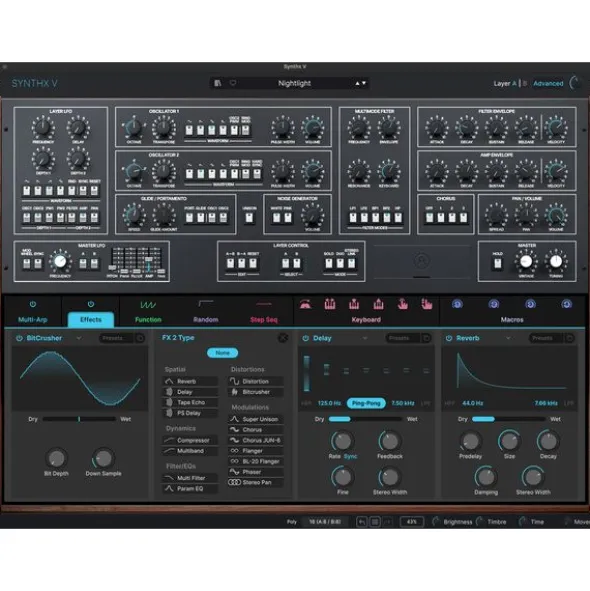
Task: Choose Delay in the Spatial list
Action: pos(190,392)
